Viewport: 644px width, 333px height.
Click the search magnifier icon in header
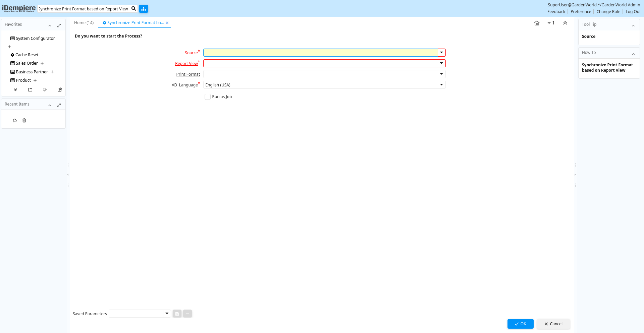[133, 9]
